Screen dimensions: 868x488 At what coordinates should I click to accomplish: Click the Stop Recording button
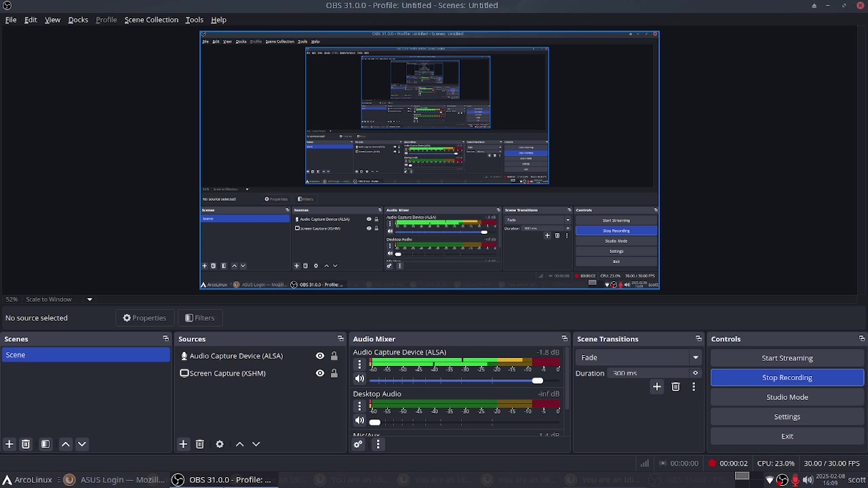(787, 378)
